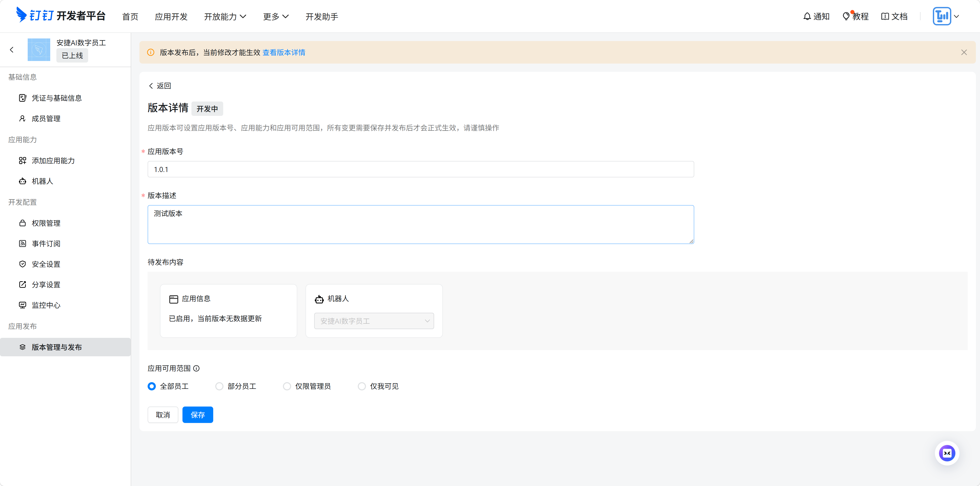Expand the account menu chevron

956,16
